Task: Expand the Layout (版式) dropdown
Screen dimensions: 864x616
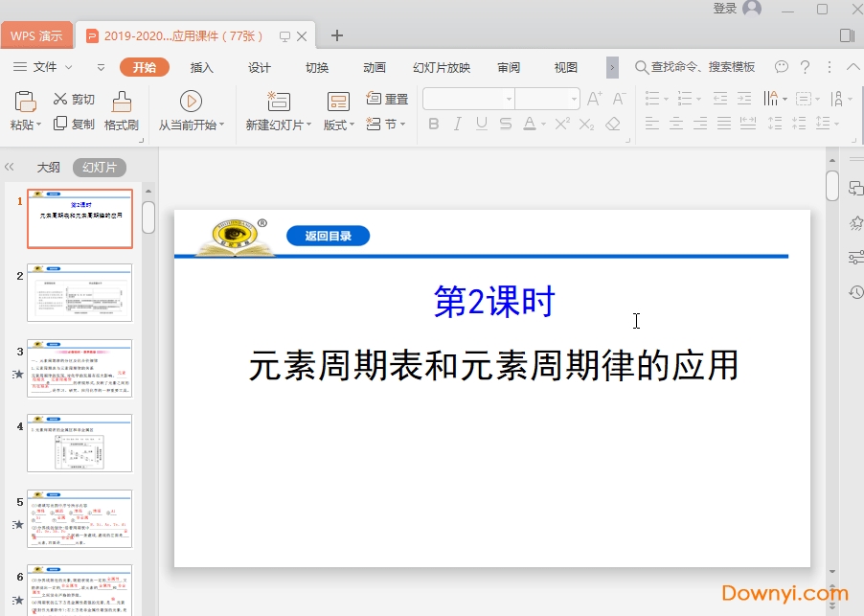Action: click(352, 125)
